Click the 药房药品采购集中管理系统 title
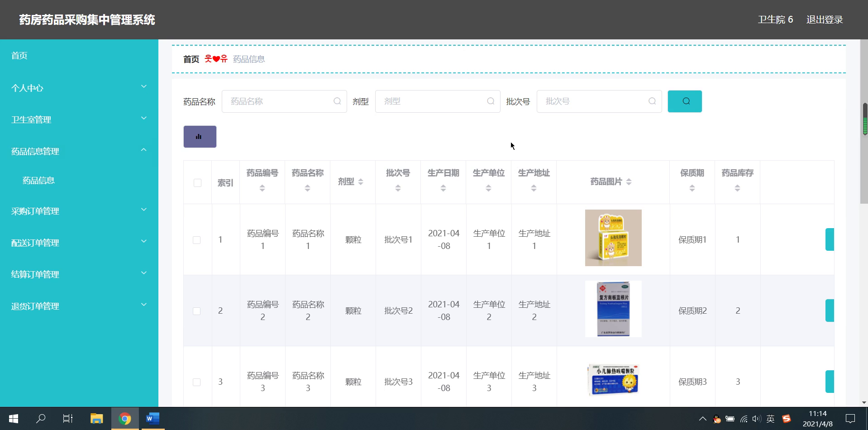The height and width of the screenshot is (430, 868). point(87,20)
